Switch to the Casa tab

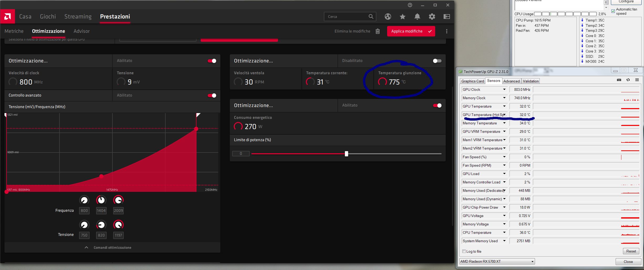click(x=25, y=17)
